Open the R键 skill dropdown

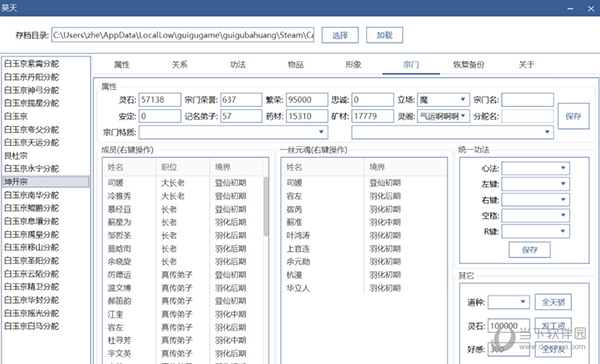click(535, 231)
